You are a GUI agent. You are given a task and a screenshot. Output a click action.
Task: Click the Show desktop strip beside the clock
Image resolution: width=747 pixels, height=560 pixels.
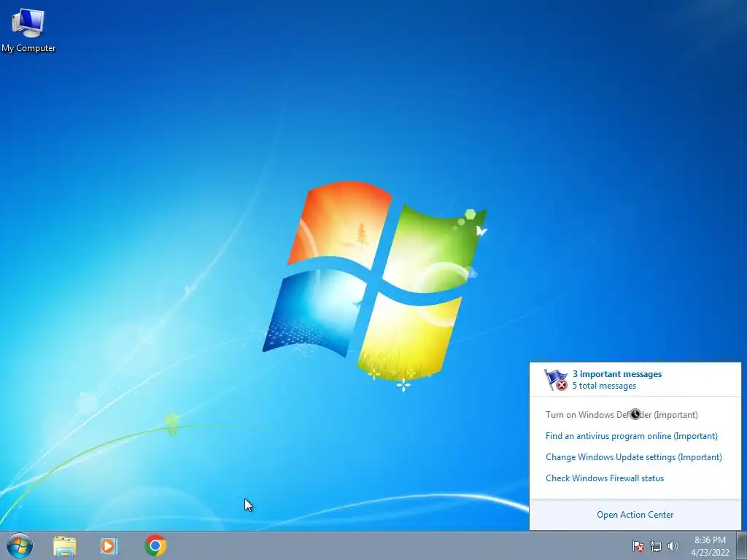pyautogui.click(x=741, y=545)
